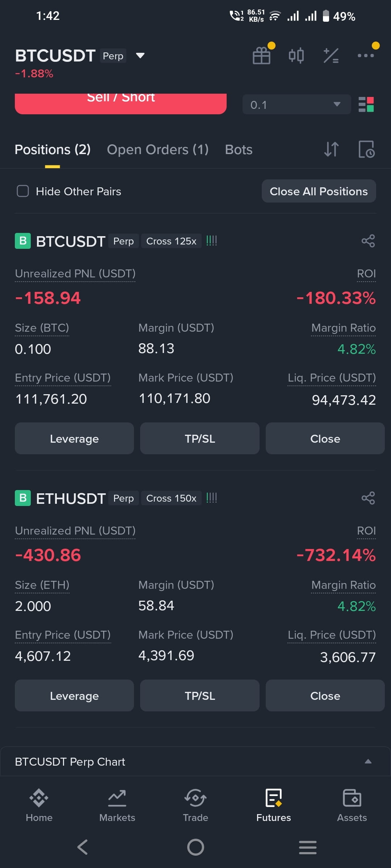Switch to the Bots tab
The height and width of the screenshot is (868, 391).
click(239, 149)
